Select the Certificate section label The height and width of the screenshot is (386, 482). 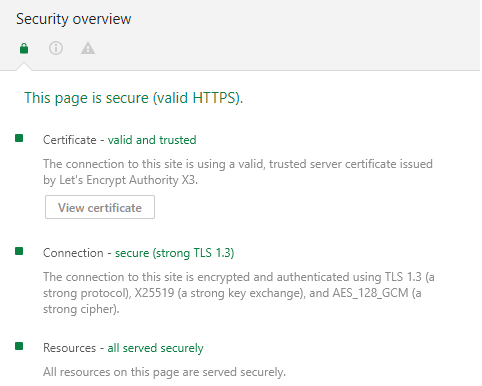[70, 140]
